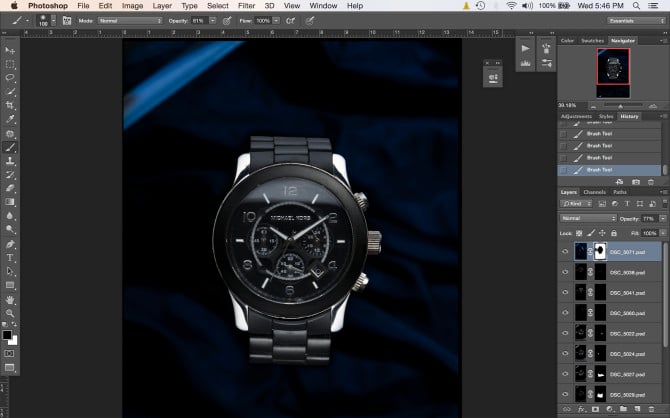
Task: Open layer Opacity 77% arrow
Action: tap(663, 218)
